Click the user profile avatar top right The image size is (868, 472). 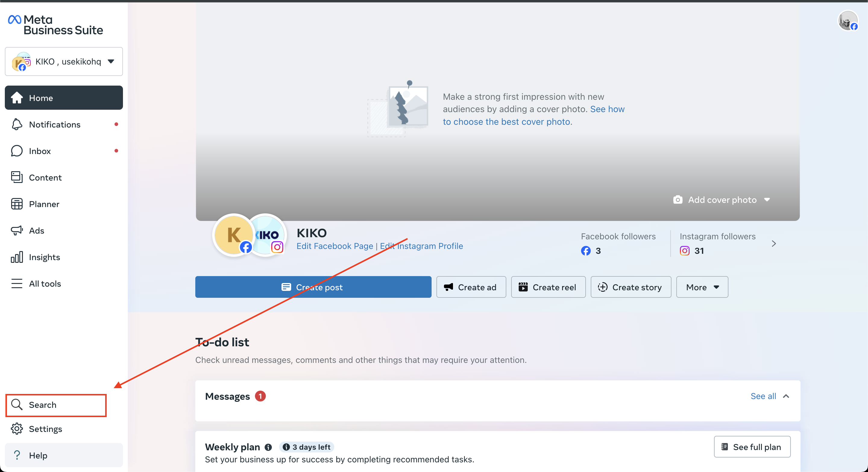pyautogui.click(x=848, y=21)
